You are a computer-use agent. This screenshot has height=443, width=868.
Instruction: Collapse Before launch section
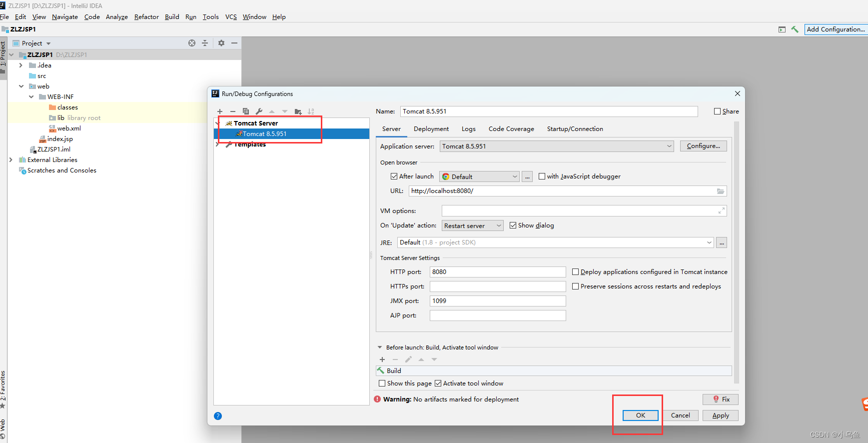(x=380, y=347)
